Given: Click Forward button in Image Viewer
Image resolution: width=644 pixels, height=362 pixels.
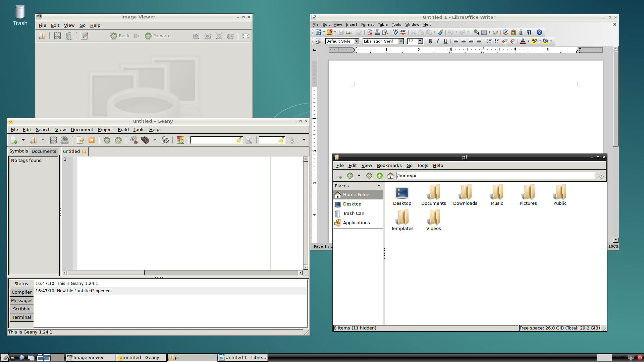Looking at the screenshot, I should [x=158, y=36].
